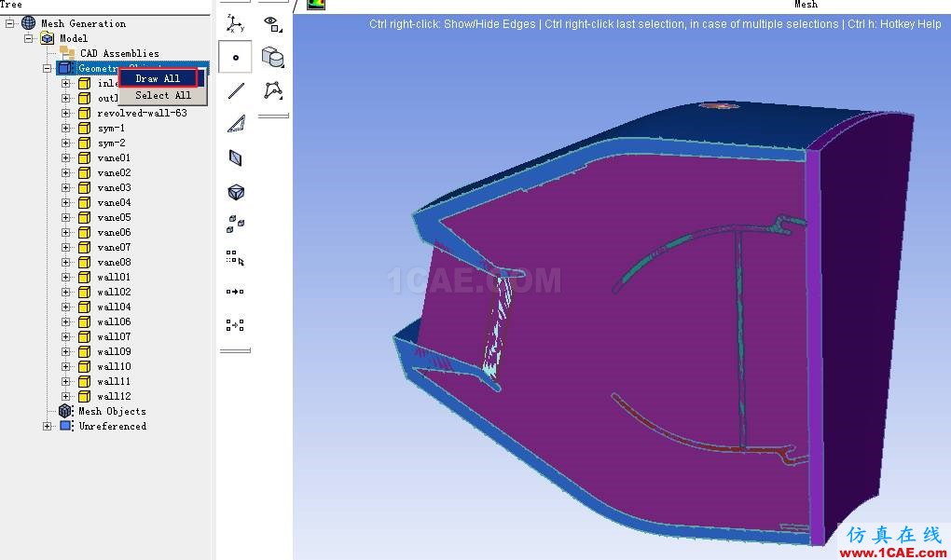Select the edge selection filter tool
The image size is (951, 560).
pyautogui.click(x=236, y=91)
